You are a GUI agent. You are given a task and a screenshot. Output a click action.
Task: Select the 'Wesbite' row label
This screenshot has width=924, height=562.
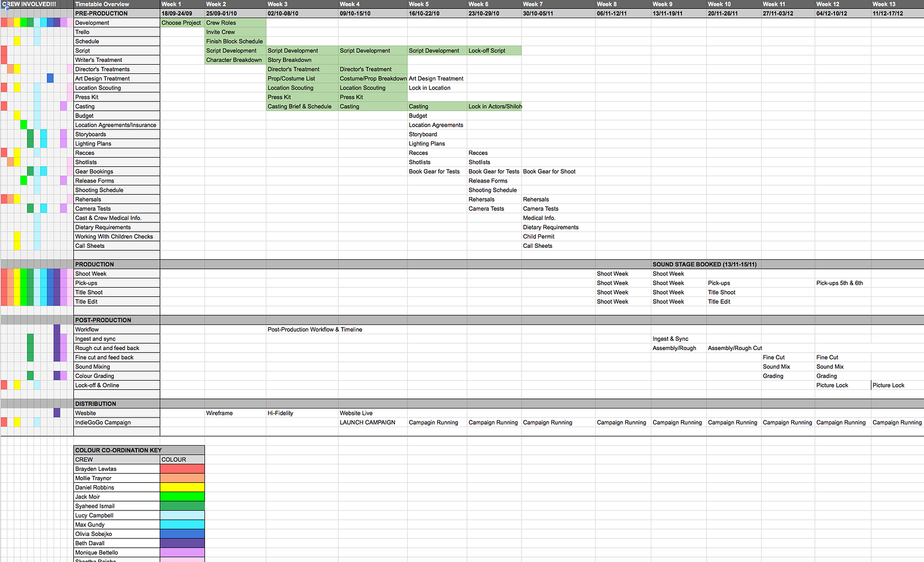tap(117, 414)
